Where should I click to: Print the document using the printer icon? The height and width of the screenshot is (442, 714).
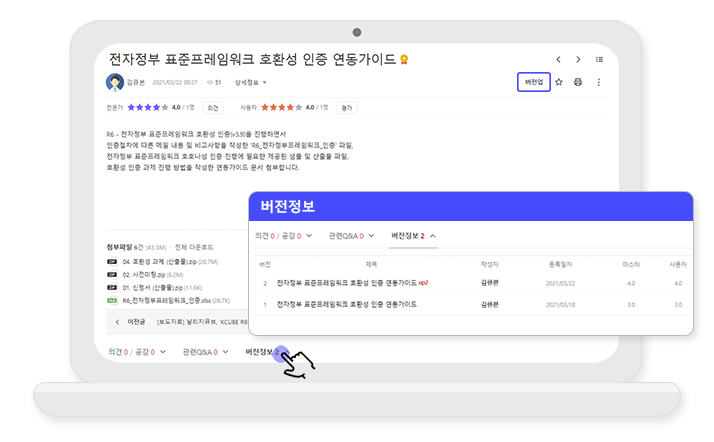(x=578, y=82)
